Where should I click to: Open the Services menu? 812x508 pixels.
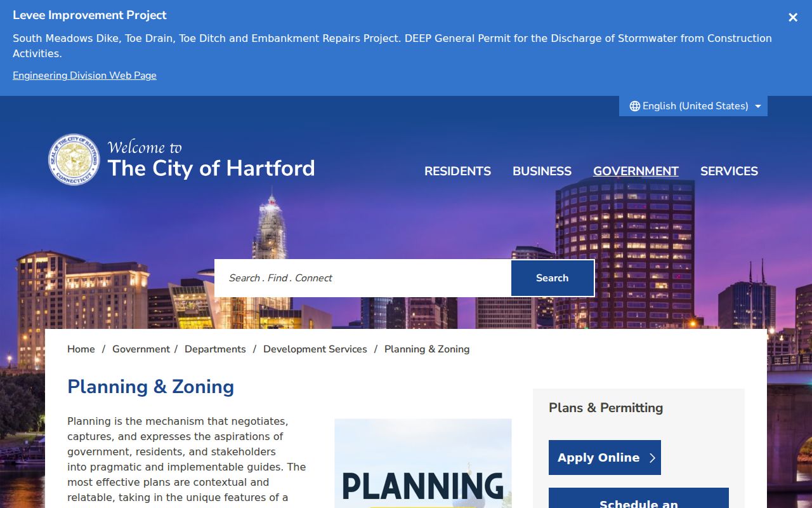coord(729,171)
